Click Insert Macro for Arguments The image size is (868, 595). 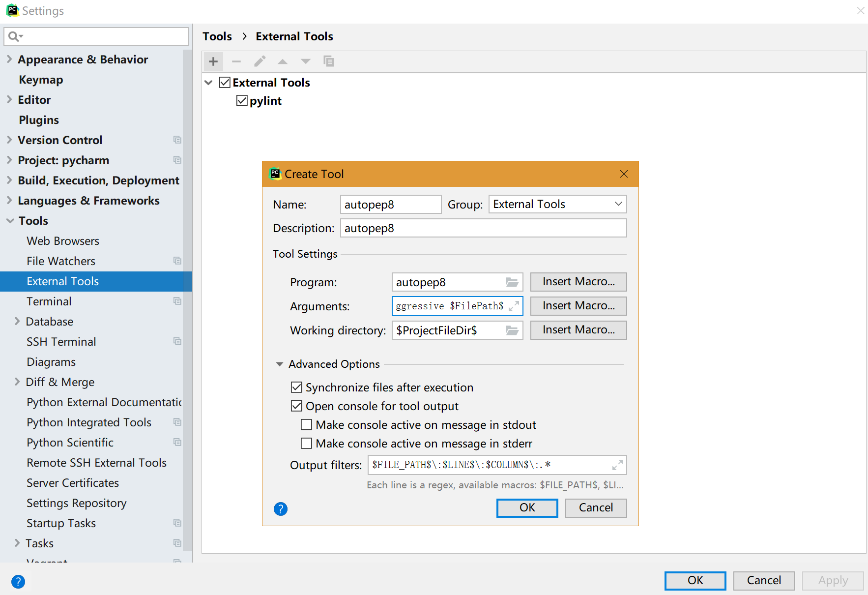pyautogui.click(x=579, y=306)
